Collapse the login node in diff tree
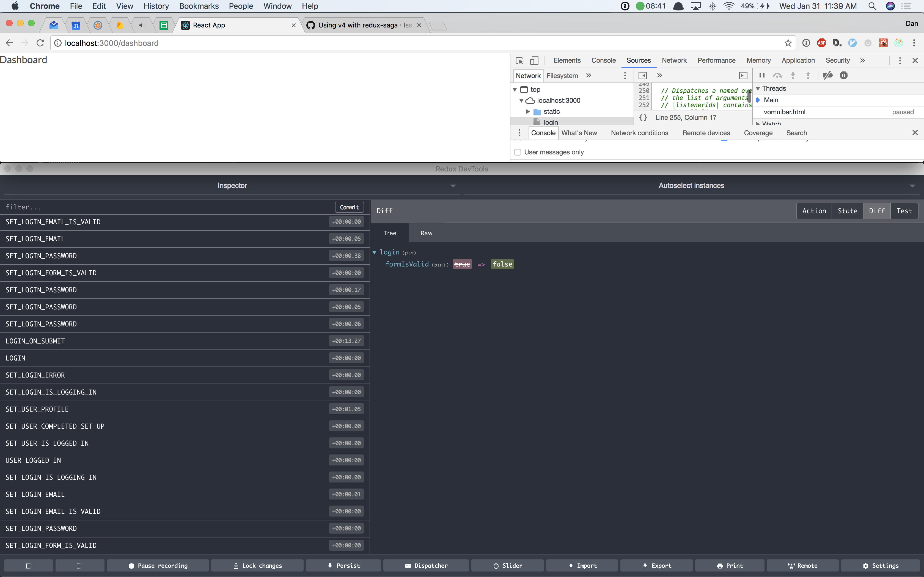The width and height of the screenshot is (924, 577). (375, 252)
